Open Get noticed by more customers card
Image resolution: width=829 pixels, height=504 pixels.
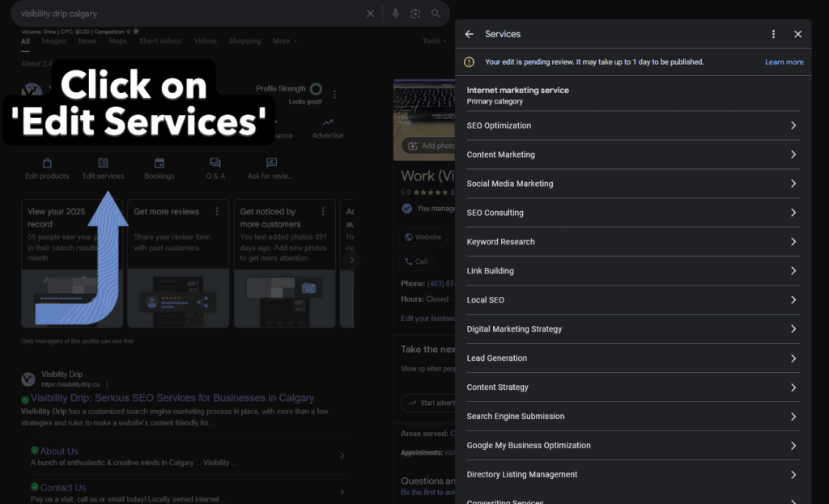(x=284, y=263)
